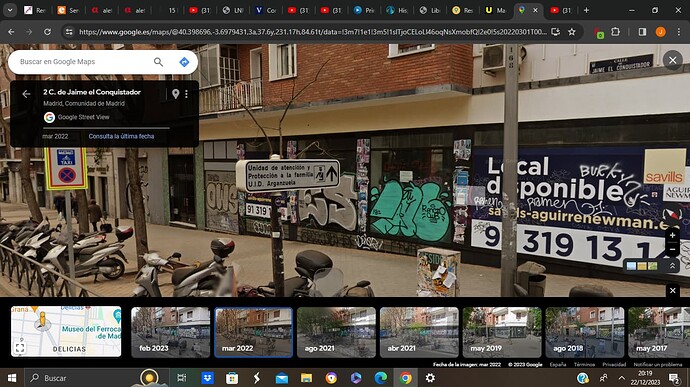Expand the minimap to fullscreen
The image size is (690, 387).
coord(20,348)
